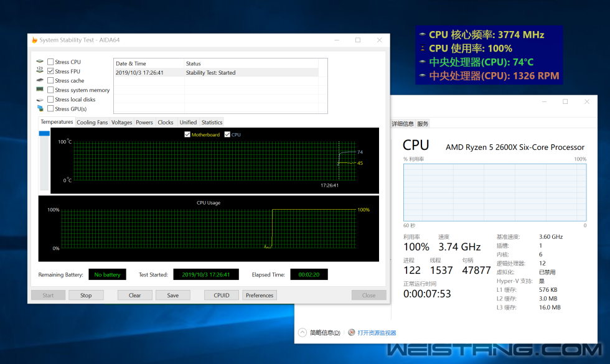This screenshot has width=610, height=364.
Task: Click the AIDA64 flame icon in title bar
Action: 35,40
